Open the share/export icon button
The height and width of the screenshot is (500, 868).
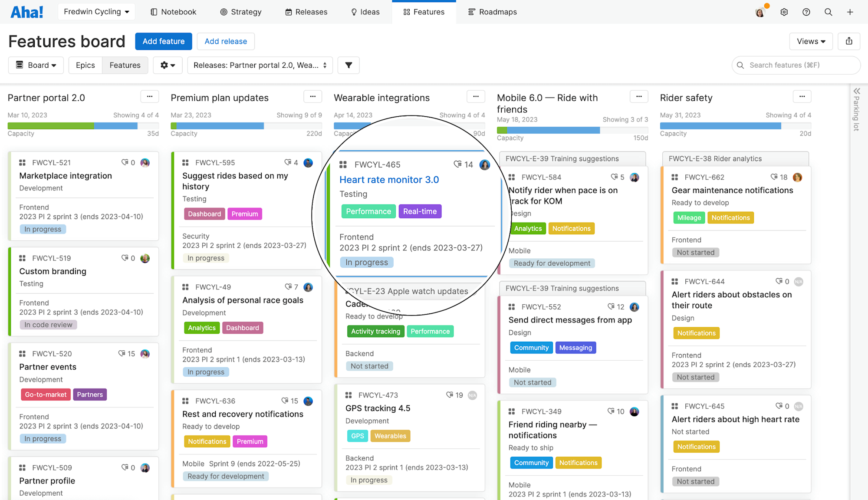(x=849, y=41)
